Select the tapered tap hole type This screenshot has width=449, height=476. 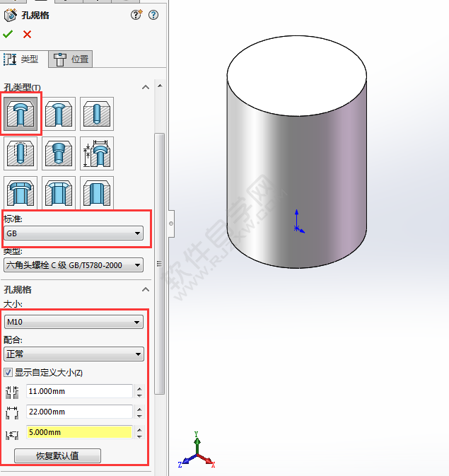coord(59,153)
